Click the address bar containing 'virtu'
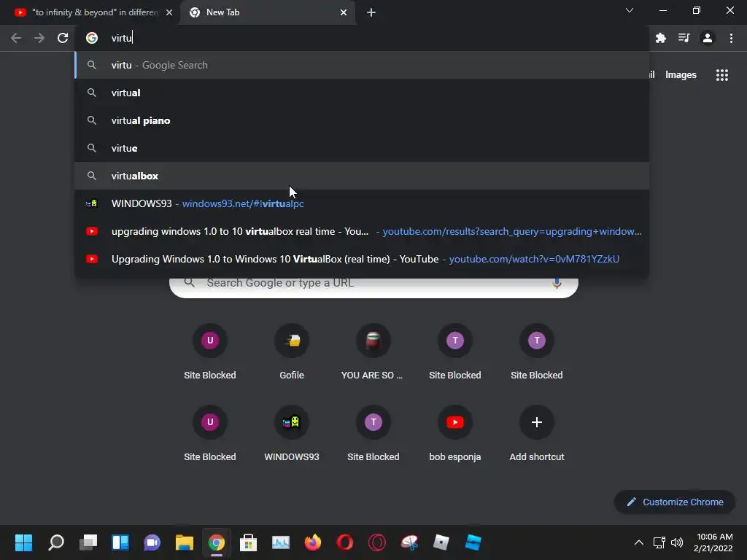The image size is (747, 560). coord(362,38)
